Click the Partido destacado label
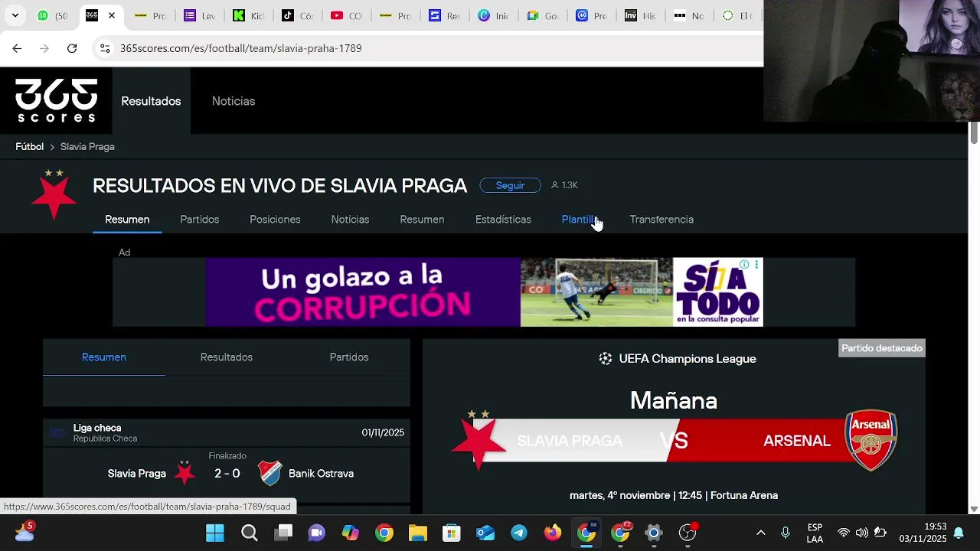 tap(882, 348)
